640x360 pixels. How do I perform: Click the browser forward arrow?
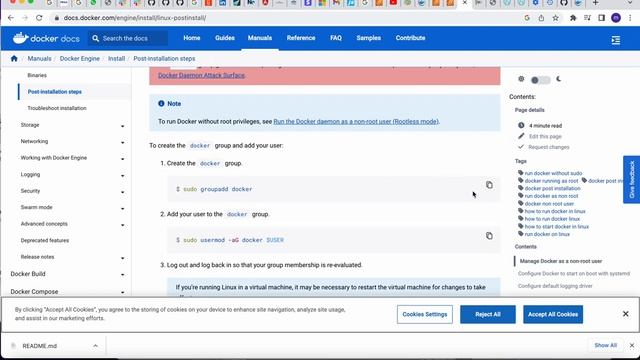click(x=25, y=18)
